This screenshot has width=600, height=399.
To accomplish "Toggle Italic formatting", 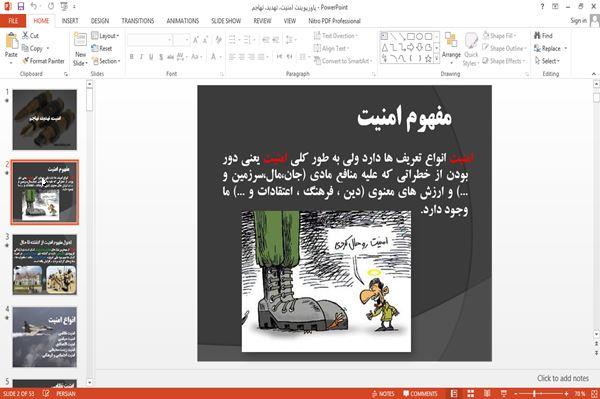I will [141, 57].
